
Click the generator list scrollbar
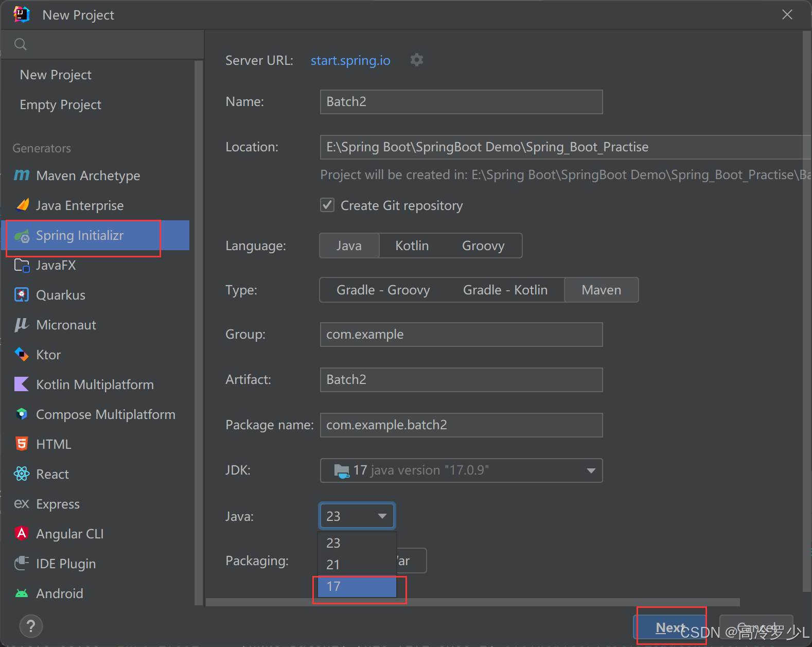(199, 333)
